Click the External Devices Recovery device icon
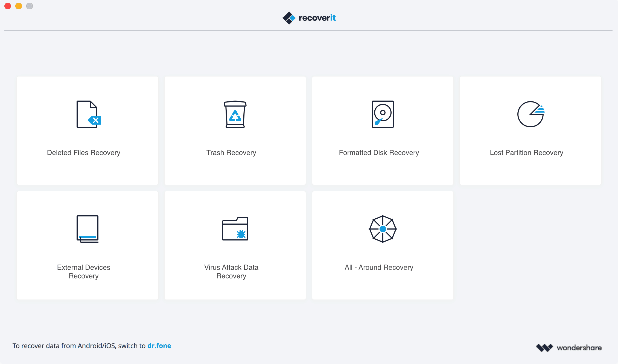This screenshot has height=364, width=618. tap(88, 229)
